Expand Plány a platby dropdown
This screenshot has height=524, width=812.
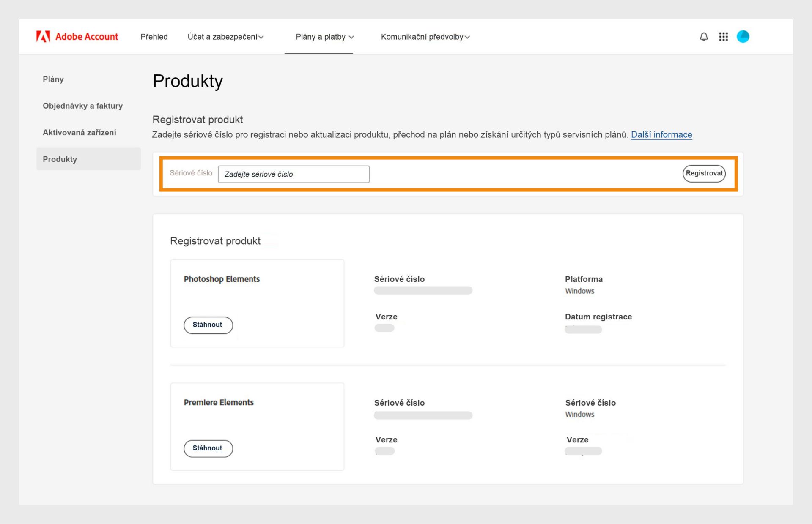pyautogui.click(x=324, y=37)
